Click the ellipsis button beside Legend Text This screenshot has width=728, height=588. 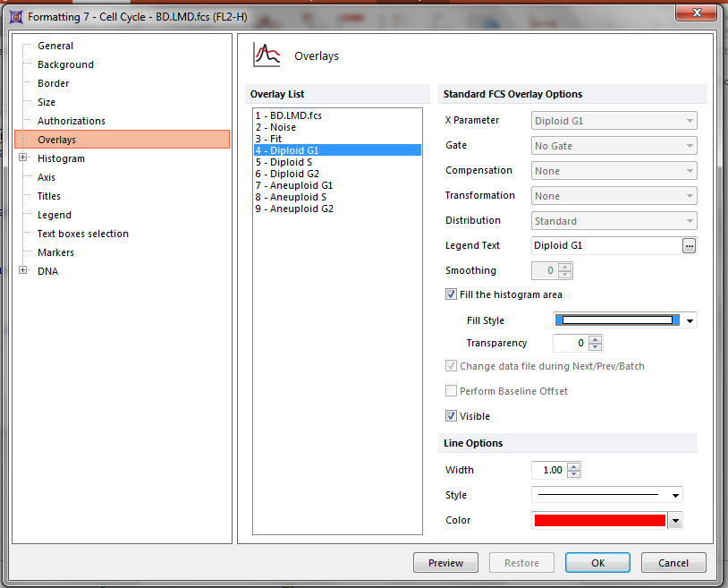(x=689, y=246)
